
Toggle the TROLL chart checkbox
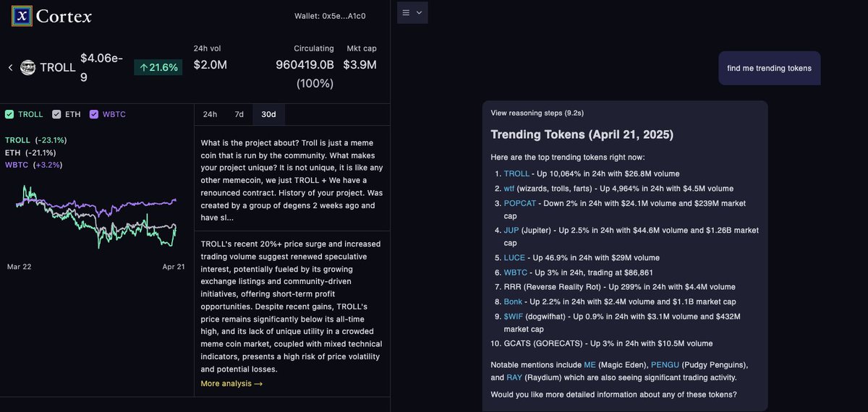pyautogui.click(x=9, y=114)
